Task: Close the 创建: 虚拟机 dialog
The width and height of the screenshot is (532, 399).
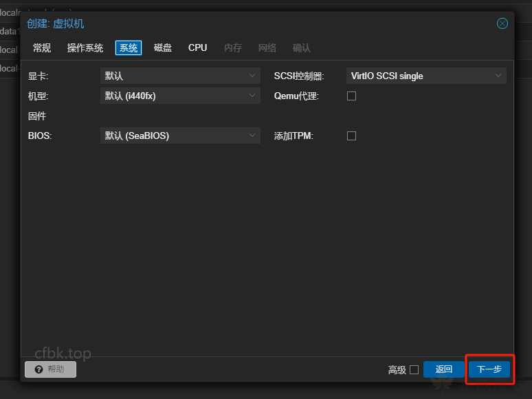Action: [502, 23]
